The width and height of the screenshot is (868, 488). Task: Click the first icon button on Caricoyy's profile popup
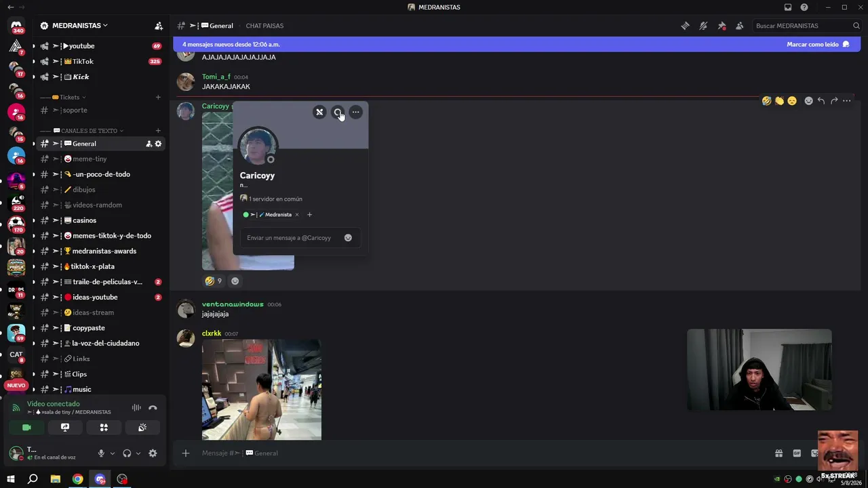[319, 113]
